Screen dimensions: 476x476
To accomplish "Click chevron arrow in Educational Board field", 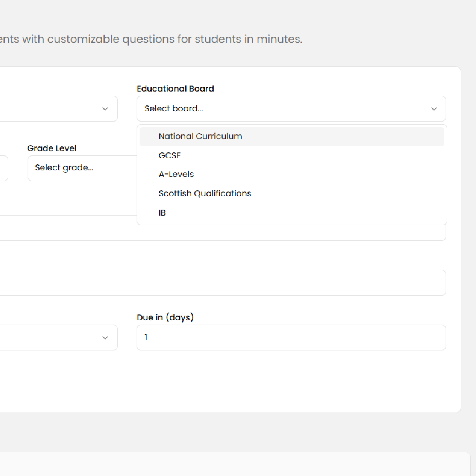I will (x=434, y=109).
